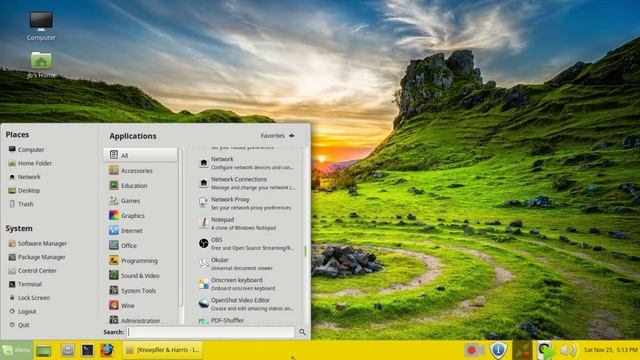
Task: Launch Software Manager from the System section
Action: [x=38, y=243]
